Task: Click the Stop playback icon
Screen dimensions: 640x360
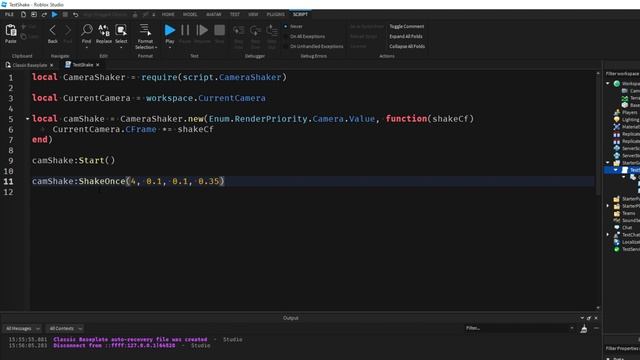Action: click(220, 30)
